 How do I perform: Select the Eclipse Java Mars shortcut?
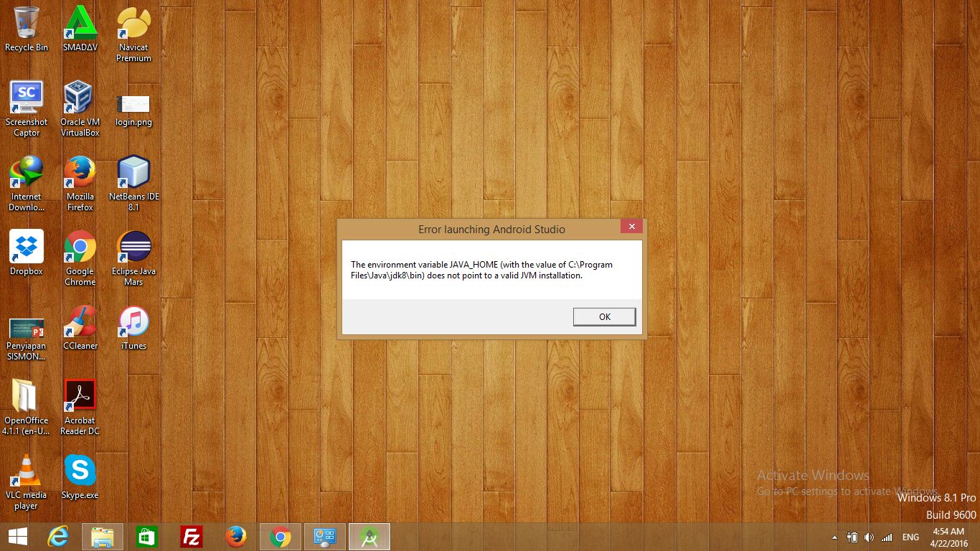tap(133, 258)
